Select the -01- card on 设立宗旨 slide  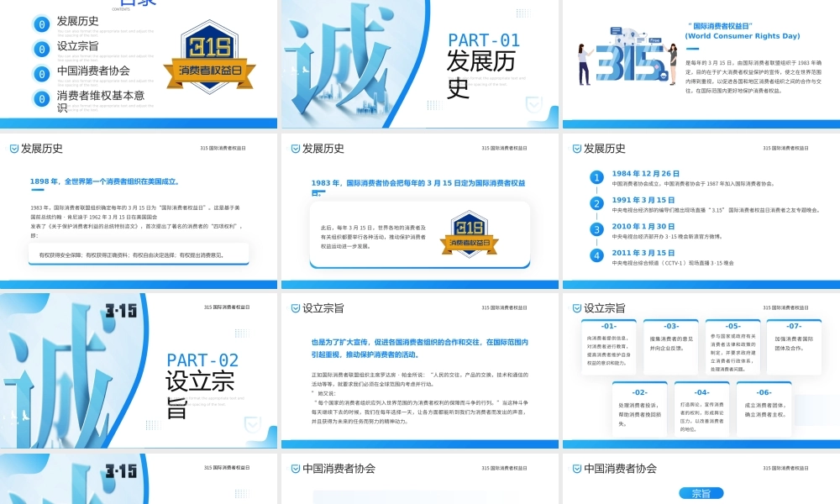click(608, 347)
